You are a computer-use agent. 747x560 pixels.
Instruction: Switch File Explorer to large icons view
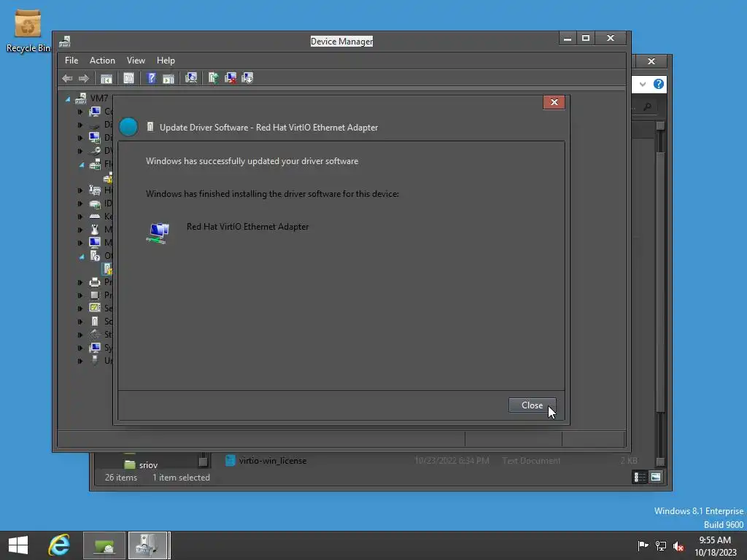(x=656, y=477)
